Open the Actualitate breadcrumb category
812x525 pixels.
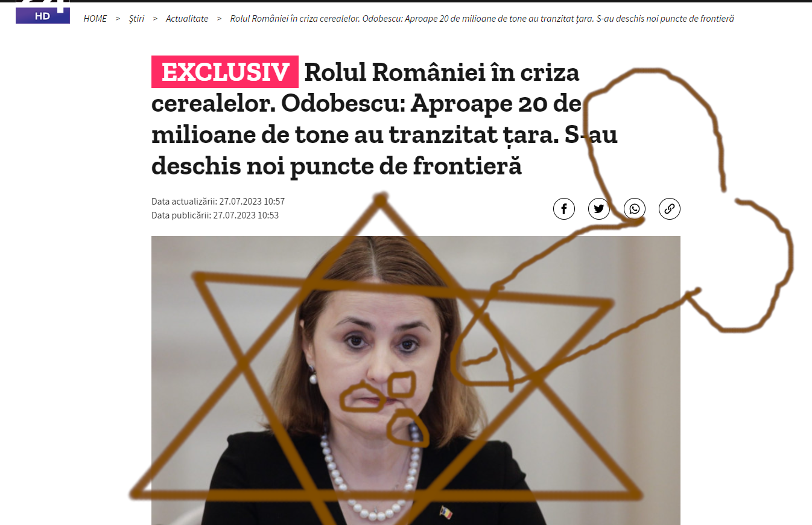187,19
